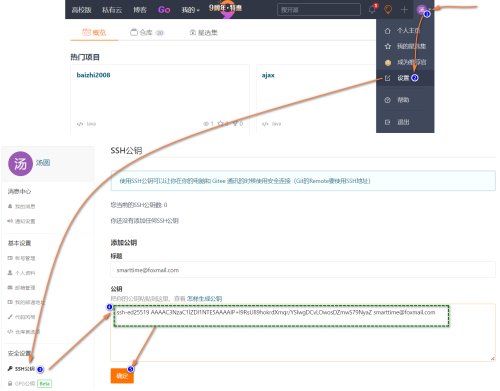
Task: Open 通知设置 in the sidebar
Action: pos(22,221)
